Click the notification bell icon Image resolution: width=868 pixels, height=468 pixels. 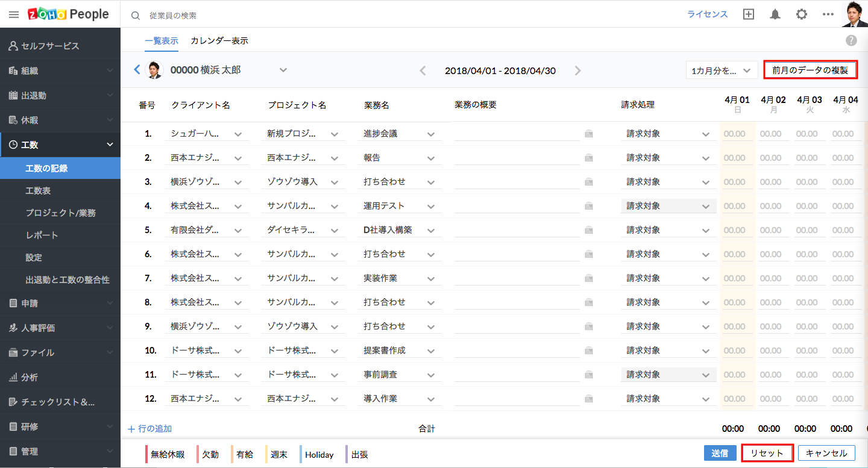(775, 14)
